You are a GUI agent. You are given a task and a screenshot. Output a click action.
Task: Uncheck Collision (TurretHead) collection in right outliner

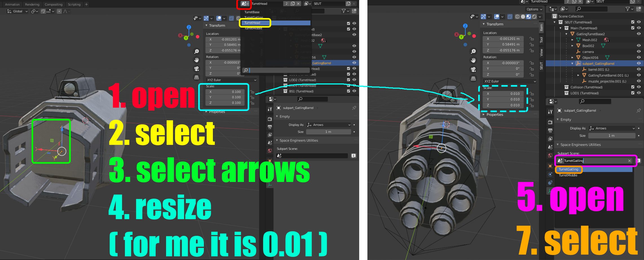(633, 87)
